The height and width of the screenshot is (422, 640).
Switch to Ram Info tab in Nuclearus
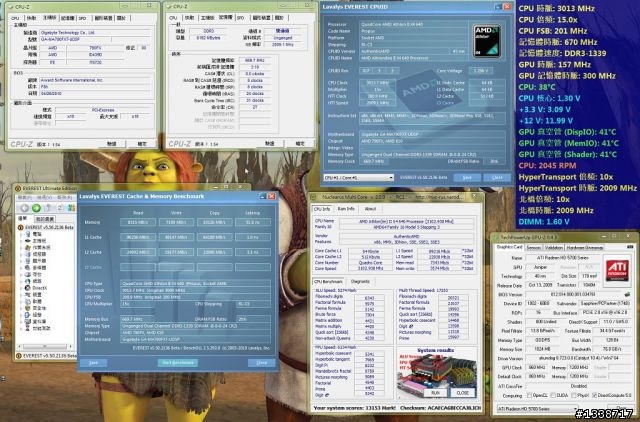coord(346,209)
